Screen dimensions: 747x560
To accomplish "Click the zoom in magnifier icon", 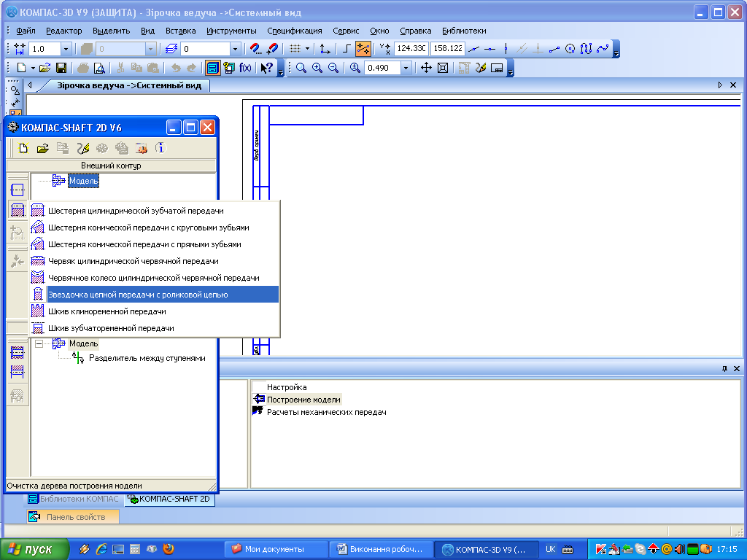I will (317, 68).
